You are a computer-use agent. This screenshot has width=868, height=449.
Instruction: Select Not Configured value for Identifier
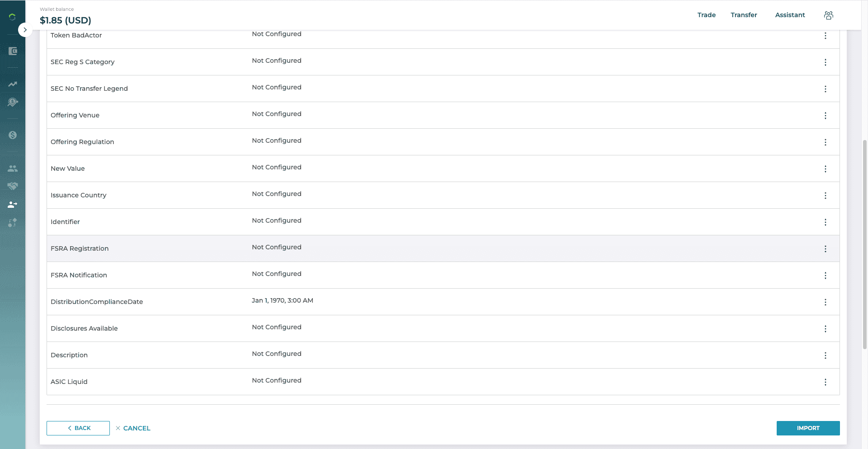click(277, 220)
